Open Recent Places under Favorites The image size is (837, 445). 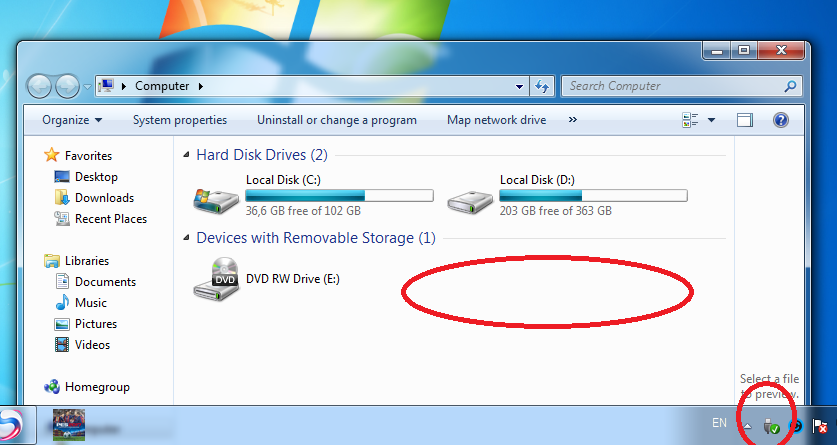coord(110,219)
